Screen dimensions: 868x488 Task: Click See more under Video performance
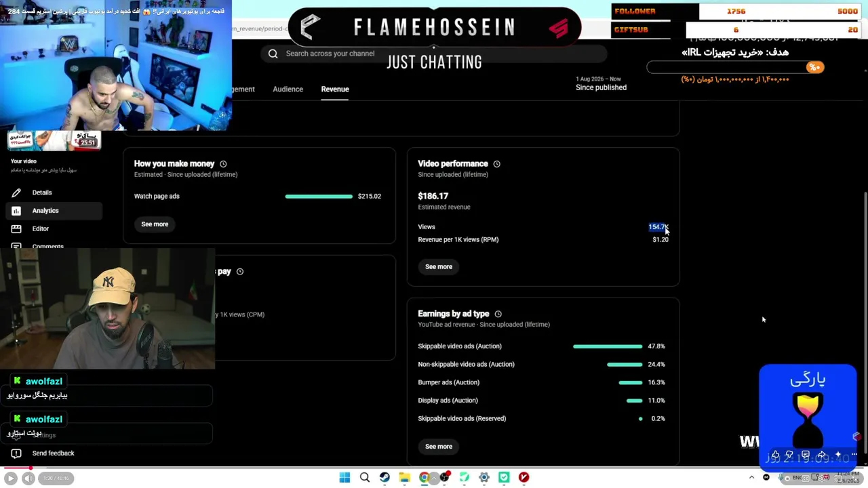click(x=439, y=267)
